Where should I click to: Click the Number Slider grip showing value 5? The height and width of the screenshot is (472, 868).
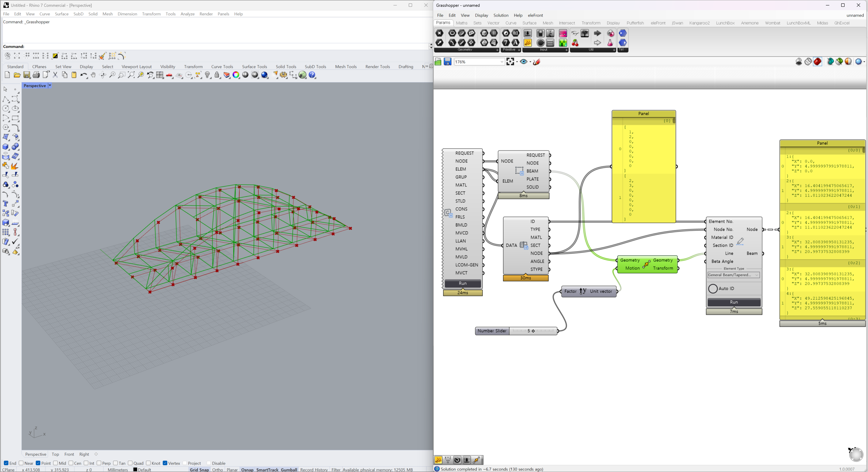[x=533, y=331]
